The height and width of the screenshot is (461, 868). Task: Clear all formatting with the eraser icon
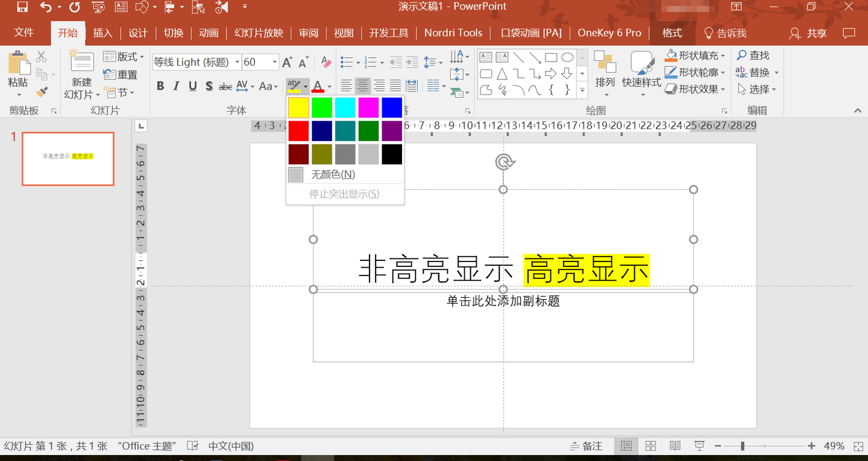326,62
